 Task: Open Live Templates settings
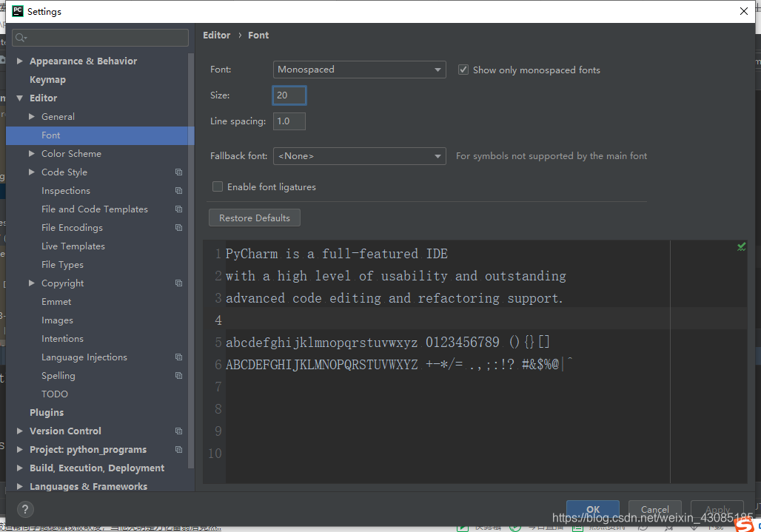73,246
